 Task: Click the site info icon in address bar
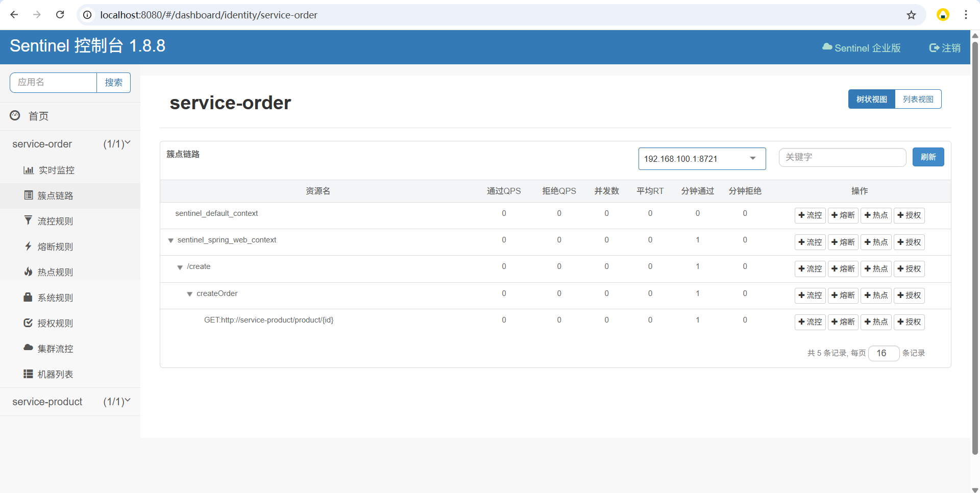click(87, 15)
